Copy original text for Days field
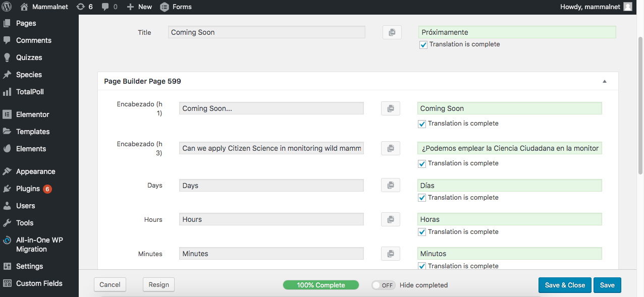644x297 pixels. [390, 186]
